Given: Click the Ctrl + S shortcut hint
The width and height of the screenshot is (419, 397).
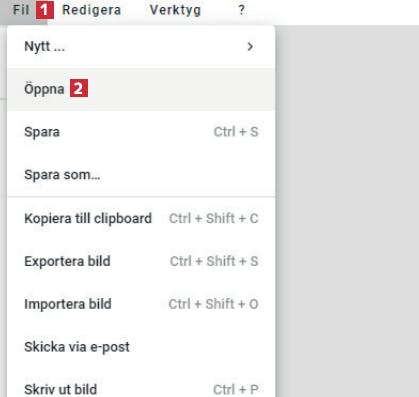Looking at the screenshot, I should [236, 132].
